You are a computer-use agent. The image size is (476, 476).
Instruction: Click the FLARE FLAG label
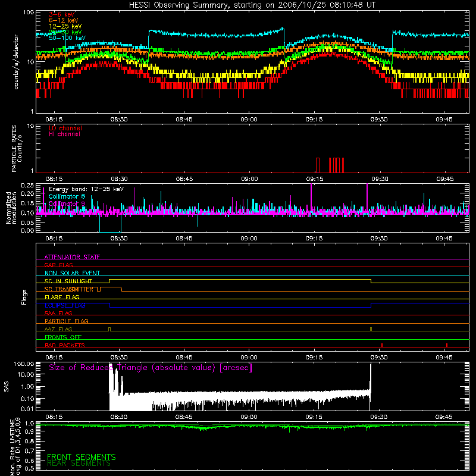[62, 297]
